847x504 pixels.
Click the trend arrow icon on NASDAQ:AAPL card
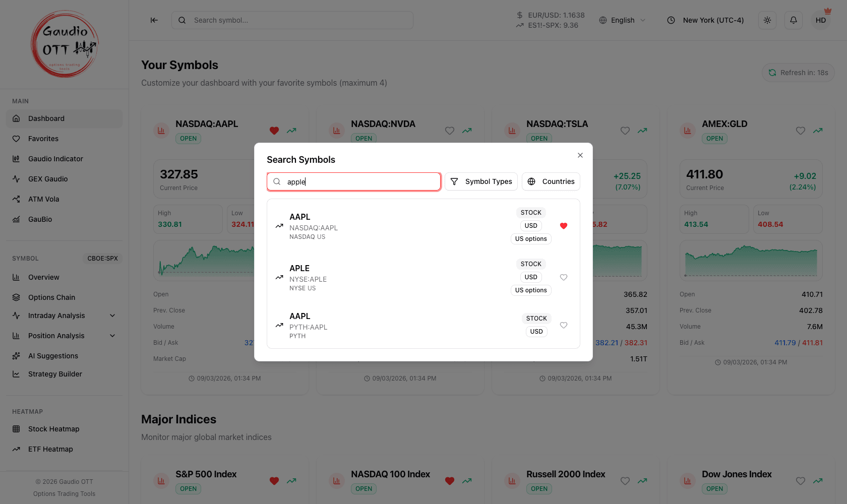pyautogui.click(x=291, y=131)
